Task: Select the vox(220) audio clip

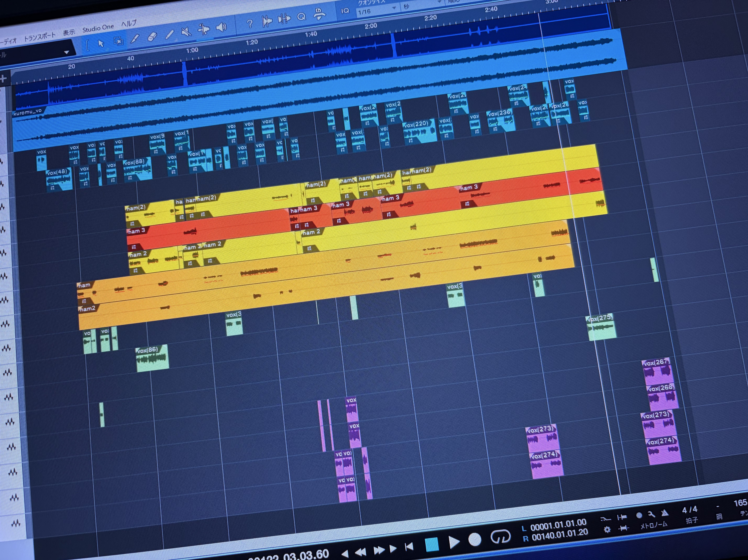Action: tap(420, 131)
